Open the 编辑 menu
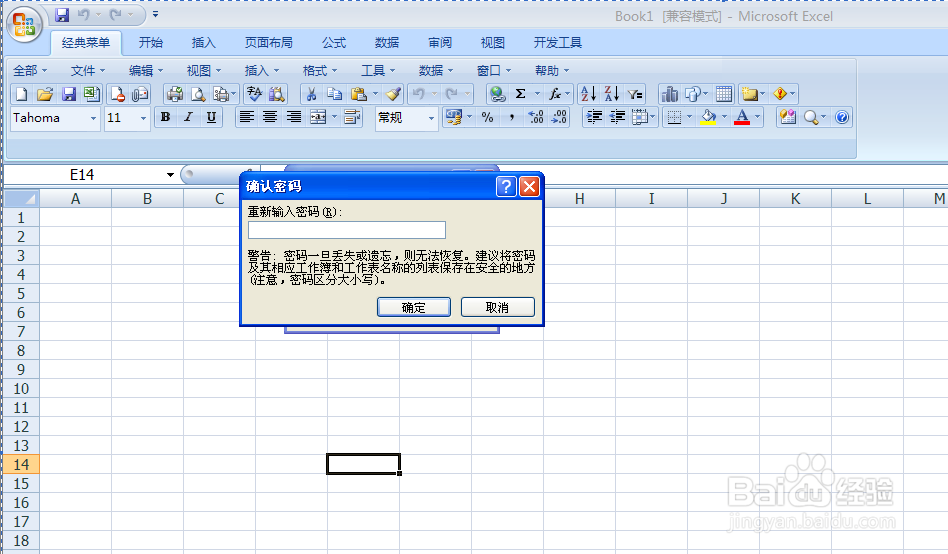 [x=146, y=71]
